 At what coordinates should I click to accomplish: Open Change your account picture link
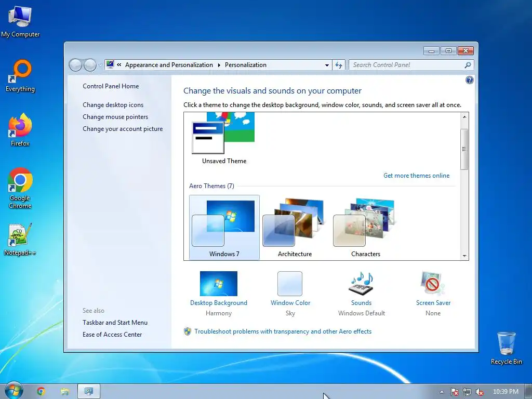point(123,129)
